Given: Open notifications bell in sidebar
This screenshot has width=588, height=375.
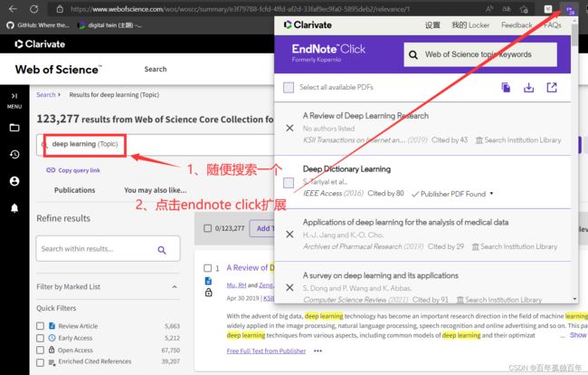Looking at the screenshot, I should (14, 208).
